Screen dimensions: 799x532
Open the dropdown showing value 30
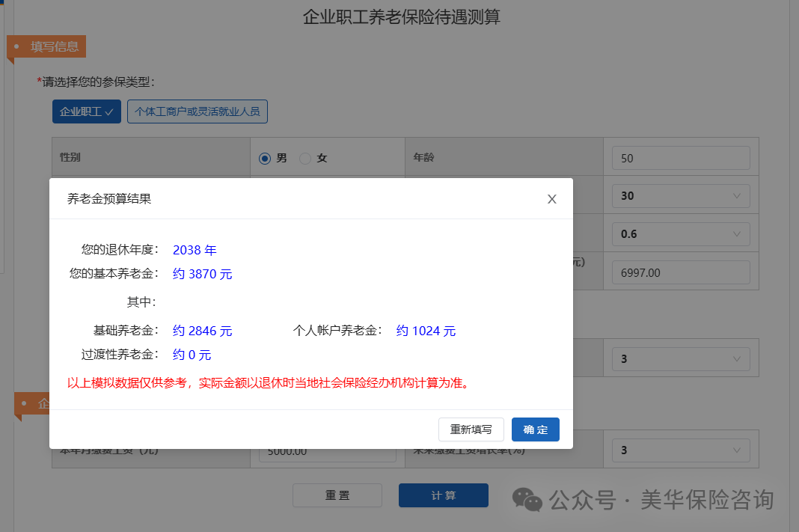click(x=680, y=195)
